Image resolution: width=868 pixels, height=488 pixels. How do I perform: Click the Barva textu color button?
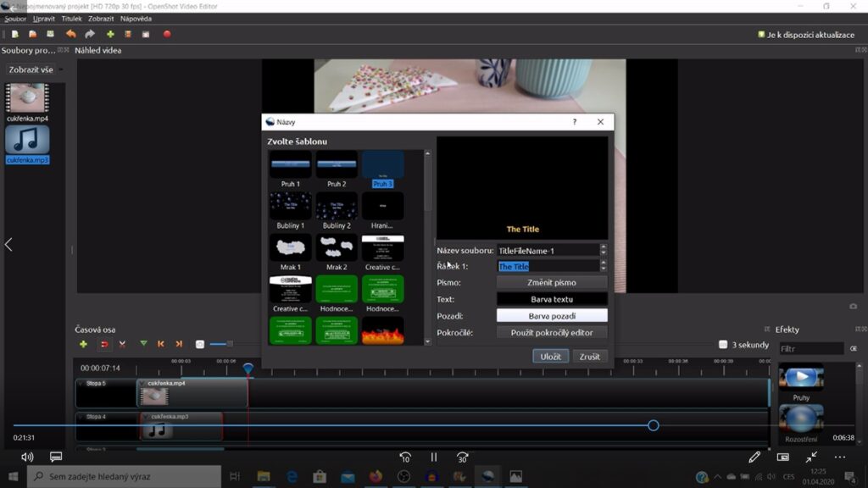[x=552, y=299]
